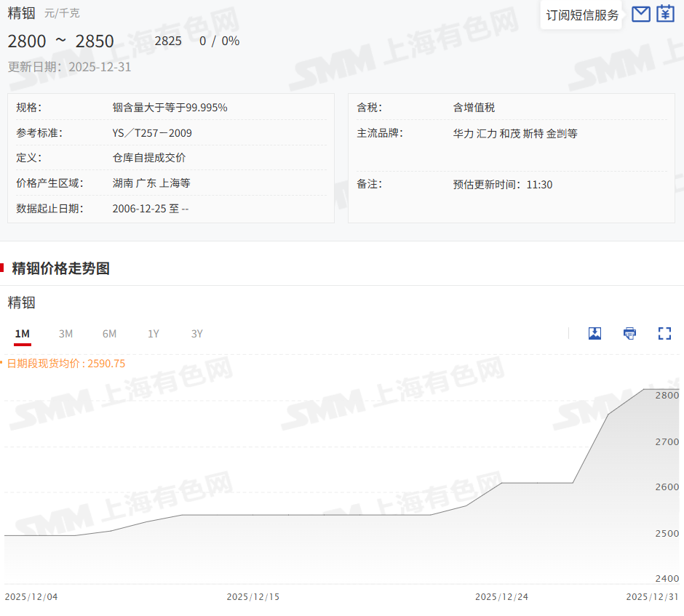The height and width of the screenshot is (616, 684).
Task: Toggle the 日期段现货均价 legend line
Action: coord(65,363)
